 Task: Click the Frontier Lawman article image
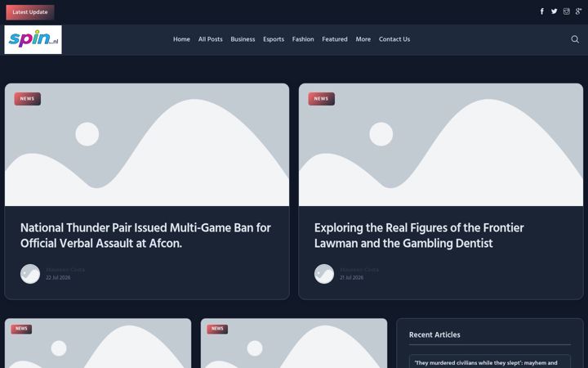tap(441, 145)
